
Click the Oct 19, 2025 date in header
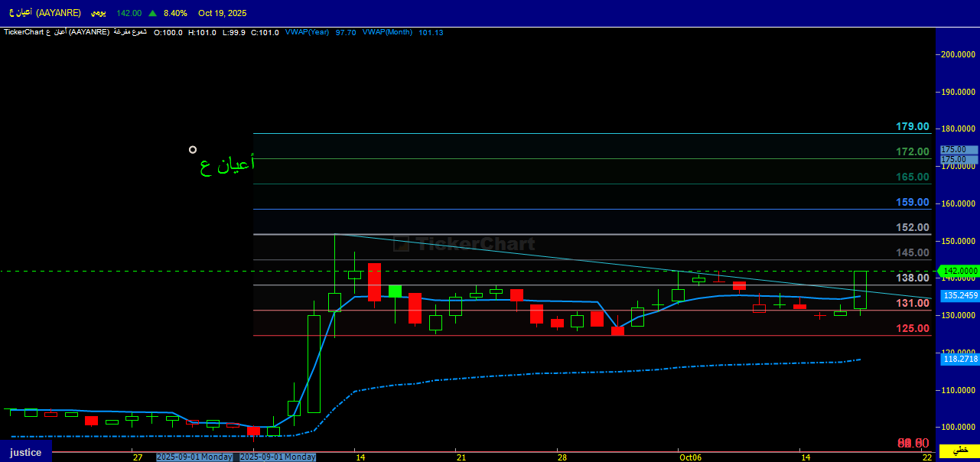[223, 13]
